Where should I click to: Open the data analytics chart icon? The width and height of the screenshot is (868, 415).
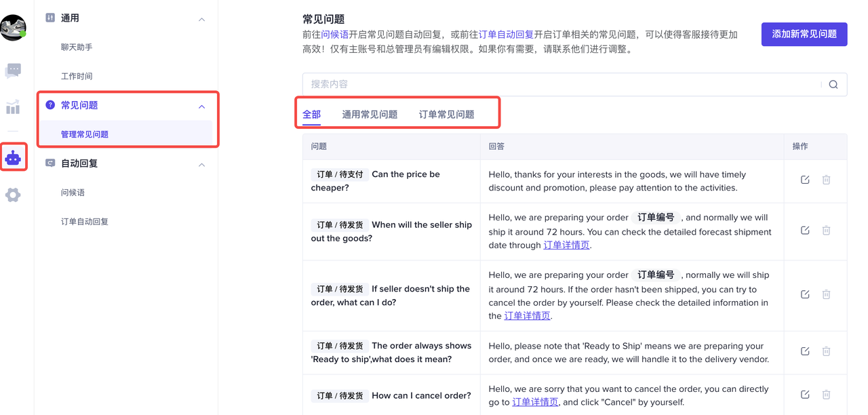[13, 107]
